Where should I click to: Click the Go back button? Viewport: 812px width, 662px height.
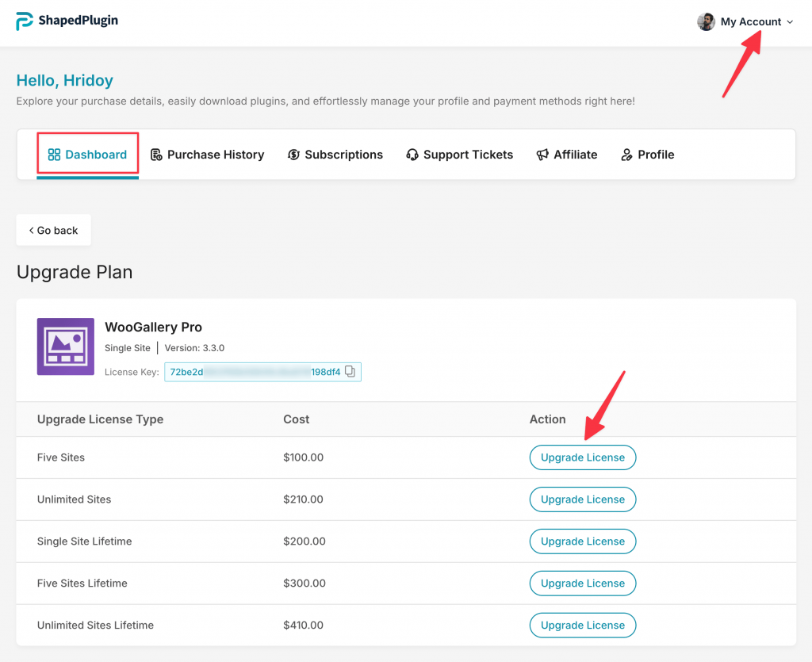tap(54, 231)
